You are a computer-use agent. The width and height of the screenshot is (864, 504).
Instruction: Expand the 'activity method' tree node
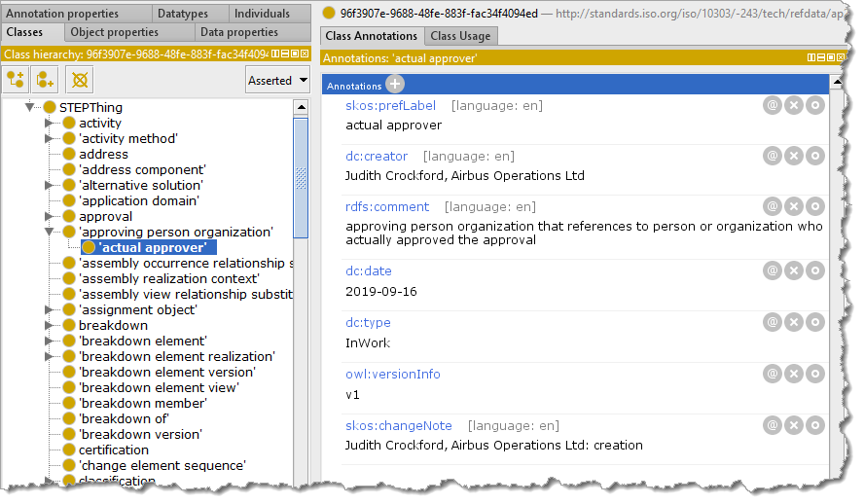click(50, 139)
